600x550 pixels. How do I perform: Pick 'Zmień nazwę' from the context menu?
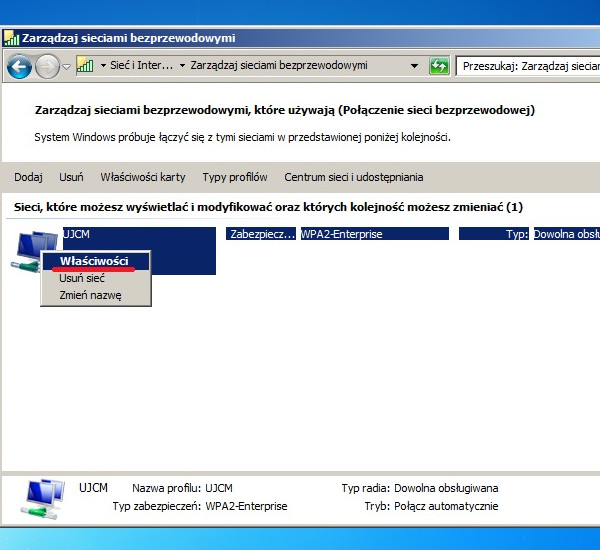pyautogui.click(x=90, y=295)
